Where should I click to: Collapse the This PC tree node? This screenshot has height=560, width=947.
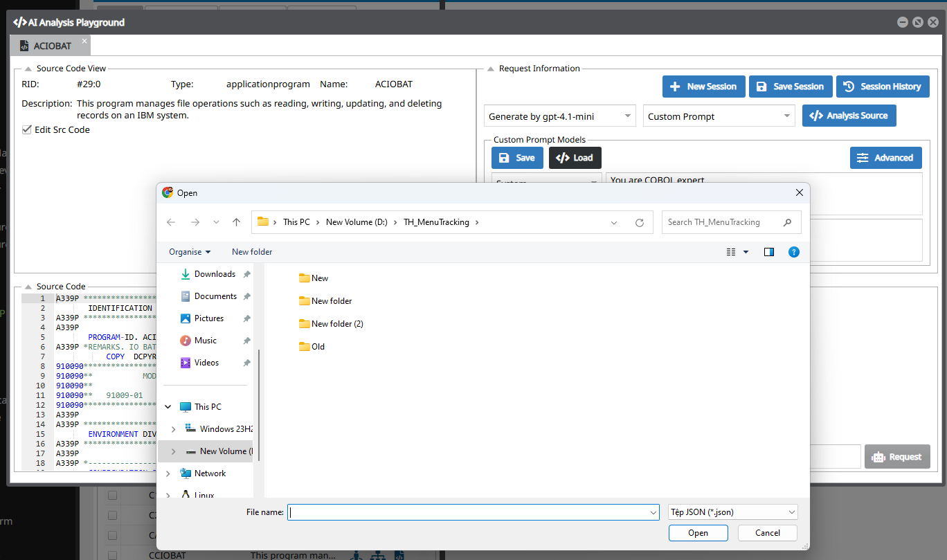(x=168, y=407)
